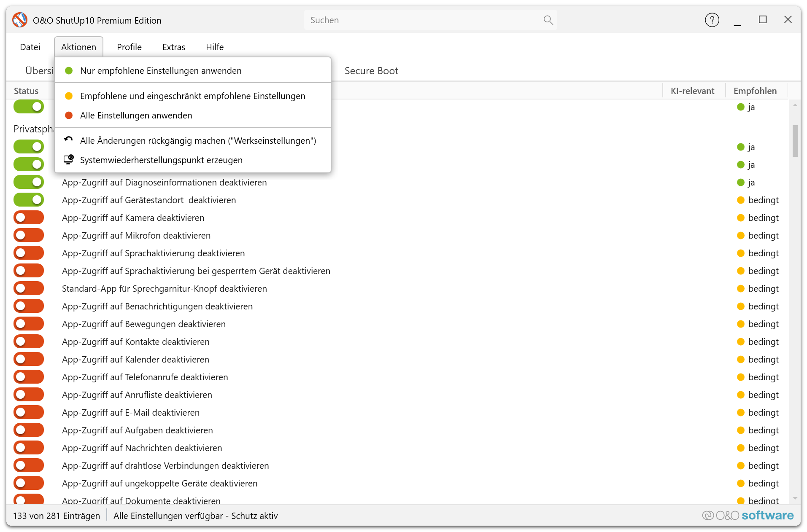Toggle 'App-Zugriff auf Diagnoseinformationen deaktivieren' switch
Viewport: 807px width, 532px height.
coord(29,182)
